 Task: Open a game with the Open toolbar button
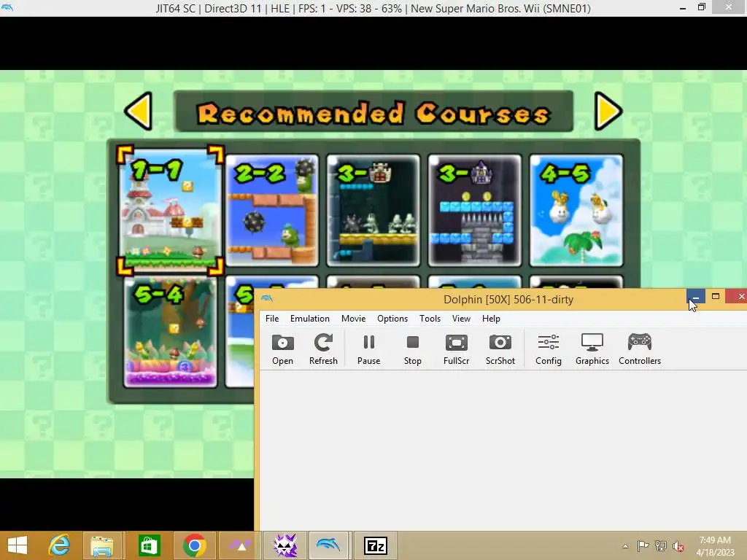(282, 349)
